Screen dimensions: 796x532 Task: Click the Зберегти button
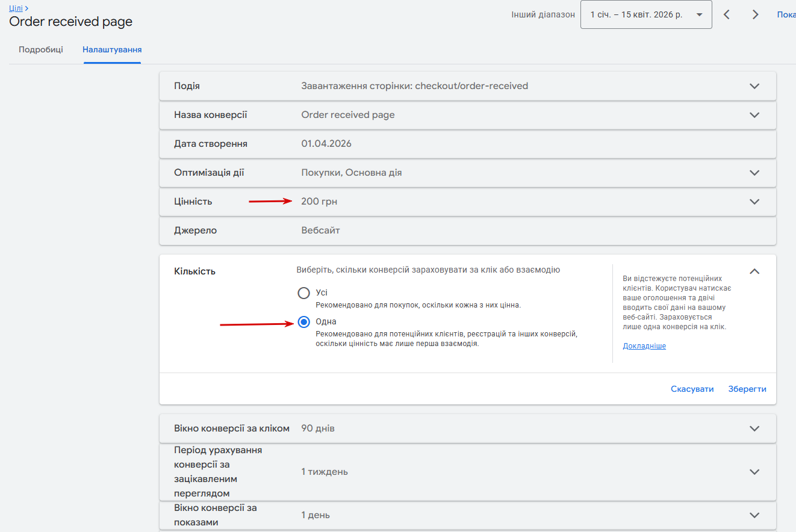click(747, 389)
